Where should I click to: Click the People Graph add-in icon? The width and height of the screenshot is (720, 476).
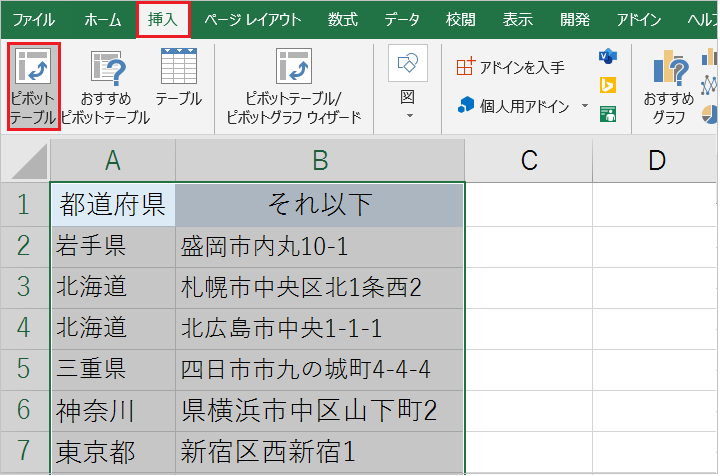coord(608,114)
